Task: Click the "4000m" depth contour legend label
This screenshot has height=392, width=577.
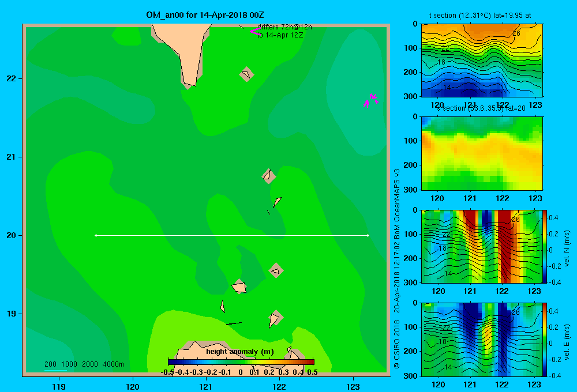Action: click(x=113, y=364)
